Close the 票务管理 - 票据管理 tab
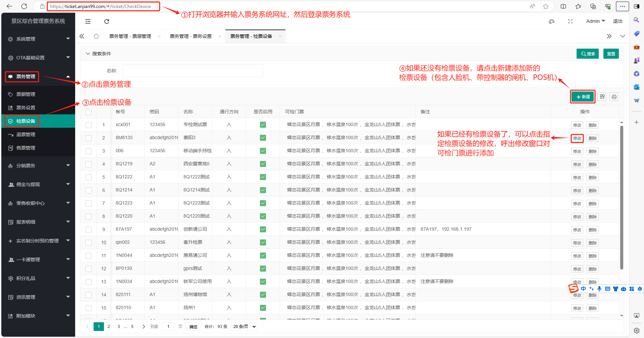644x338 pixels. (x=159, y=36)
